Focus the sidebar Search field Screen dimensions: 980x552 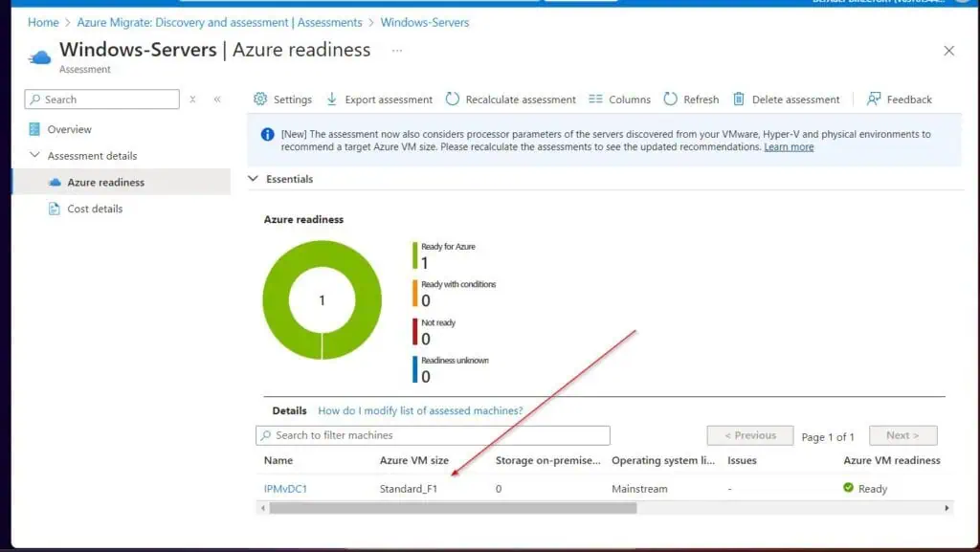click(101, 99)
